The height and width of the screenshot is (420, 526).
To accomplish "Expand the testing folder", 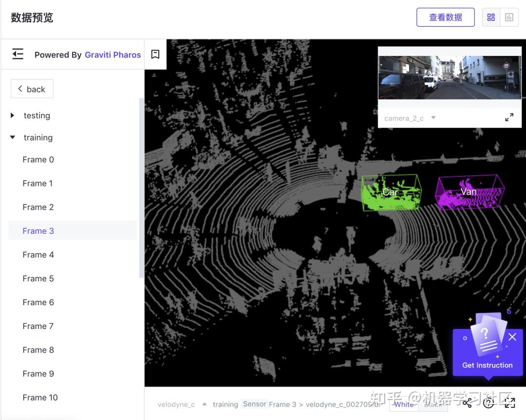I will [x=13, y=115].
